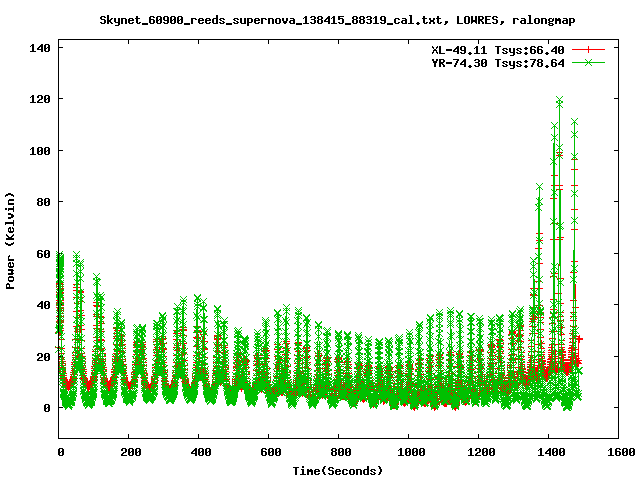The height and width of the screenshot is (480, 640).
Task: Click the y-axis tick label '120'
Action: (x=40, y=99)
